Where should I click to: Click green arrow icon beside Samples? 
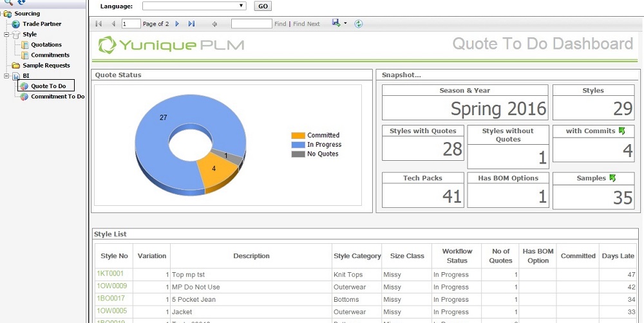tap(612, 178)
